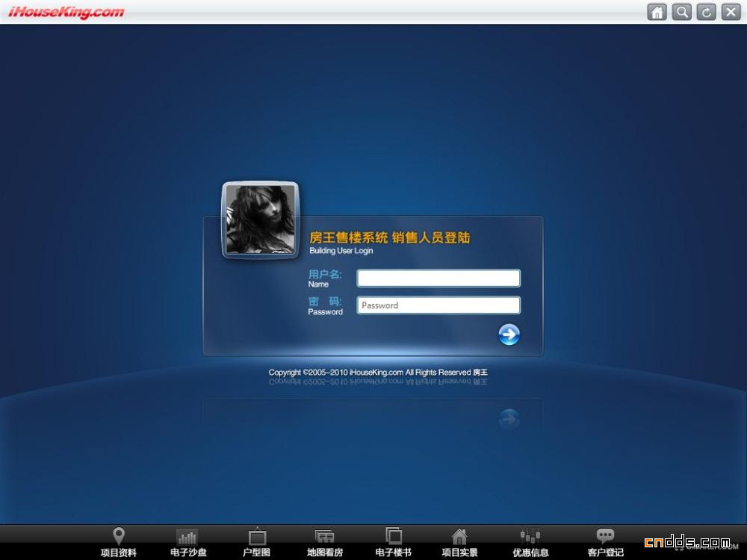The height and width of the screenshot is (560, 747).
Task: Open search with the magnifier icon
Action: (682, 11)
